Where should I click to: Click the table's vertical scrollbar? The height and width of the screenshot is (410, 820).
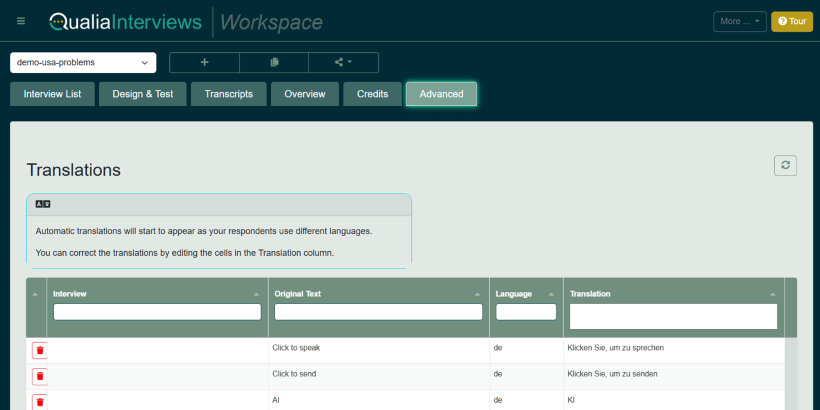(791, 374)
